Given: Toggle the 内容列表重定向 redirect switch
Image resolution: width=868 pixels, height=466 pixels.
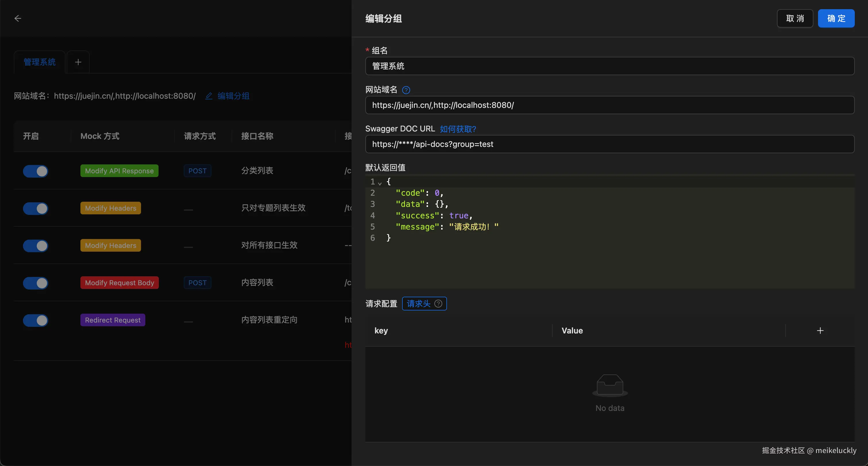Looking at the screenshot, I should [x=36, y=320].
